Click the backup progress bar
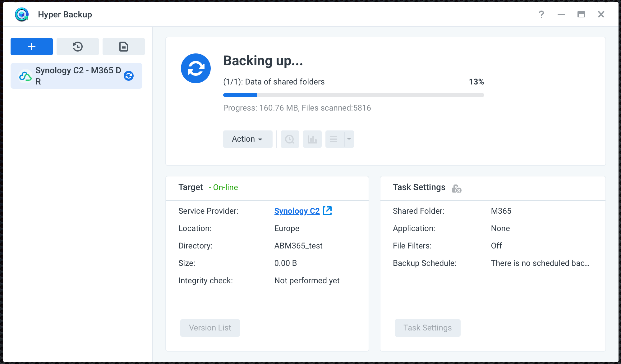Image resolution: width=621 pixels, height=364 pixels. point(354,95)
